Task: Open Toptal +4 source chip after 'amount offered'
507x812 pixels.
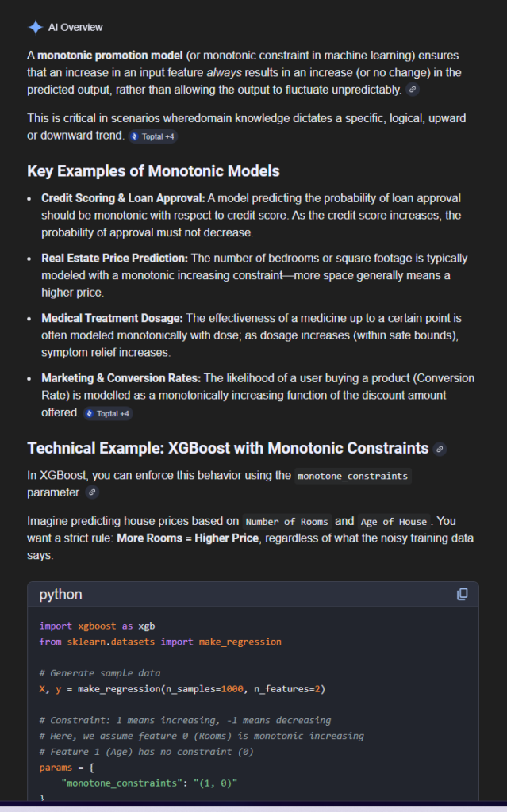Action: (108, 413)
